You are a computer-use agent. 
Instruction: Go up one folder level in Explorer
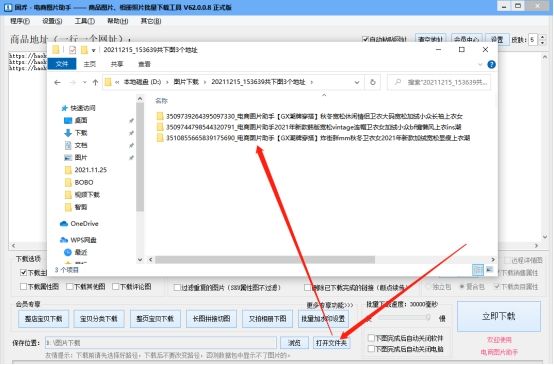[x=95, y=82]
